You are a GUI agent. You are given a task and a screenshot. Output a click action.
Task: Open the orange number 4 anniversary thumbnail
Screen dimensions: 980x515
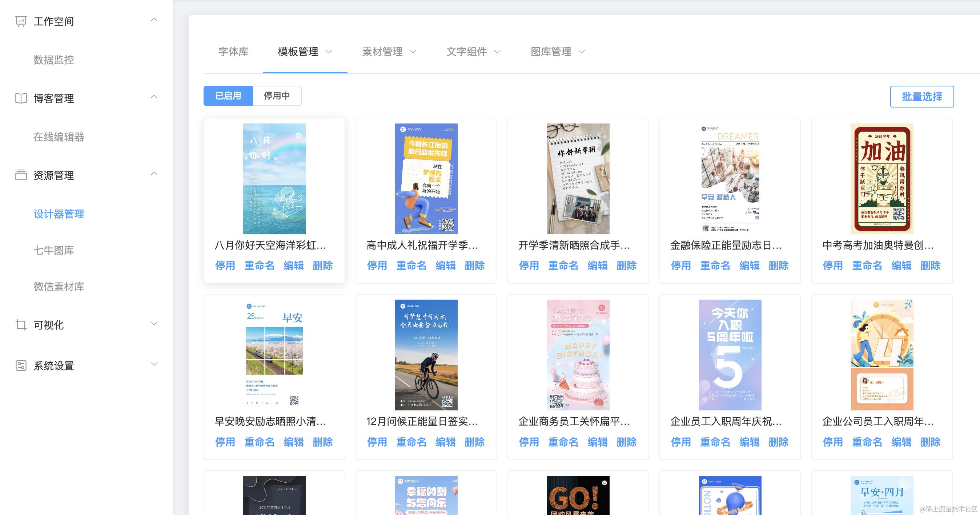882,354
